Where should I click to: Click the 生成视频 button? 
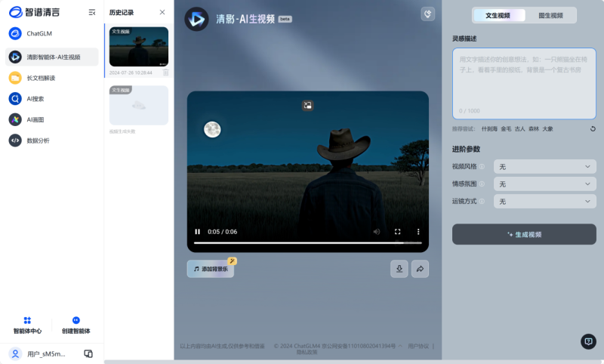[524, 234]
